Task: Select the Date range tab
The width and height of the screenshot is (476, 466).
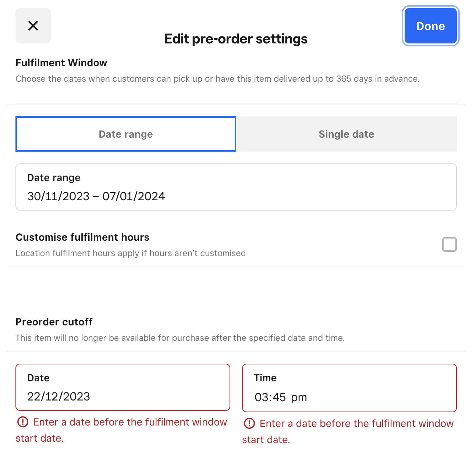Action: coord(125,134)
